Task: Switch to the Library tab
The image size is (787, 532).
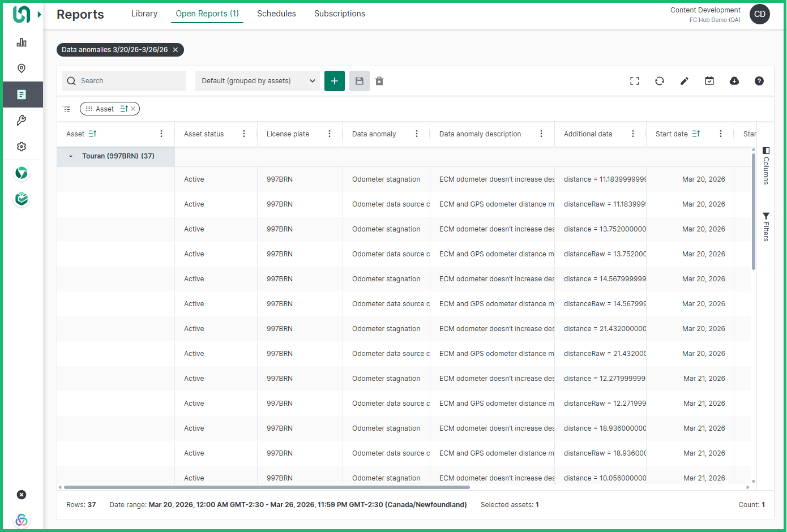Action: (x=144, y=14)
